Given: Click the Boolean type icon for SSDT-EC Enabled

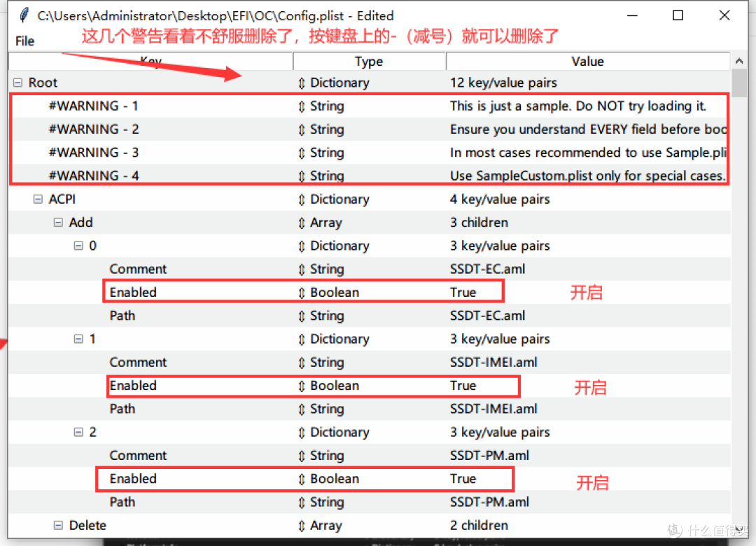Looking at the screenshot, I should click(303, 292).
